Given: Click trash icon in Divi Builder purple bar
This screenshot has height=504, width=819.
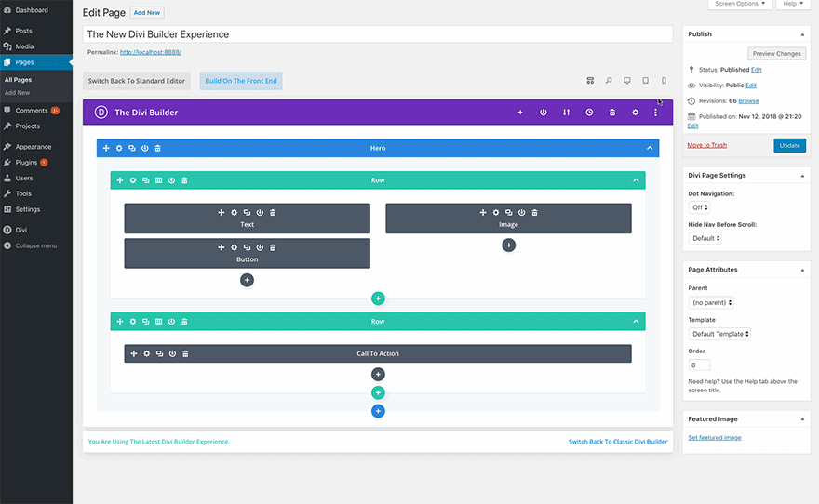Looking at the screenshot, I should (x=612, y=113).
